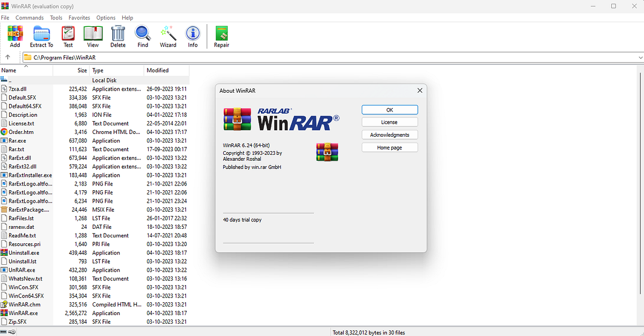Open the WinRAR Home page
The width and height of the screenshot is (644, 336).
point(390,147)
